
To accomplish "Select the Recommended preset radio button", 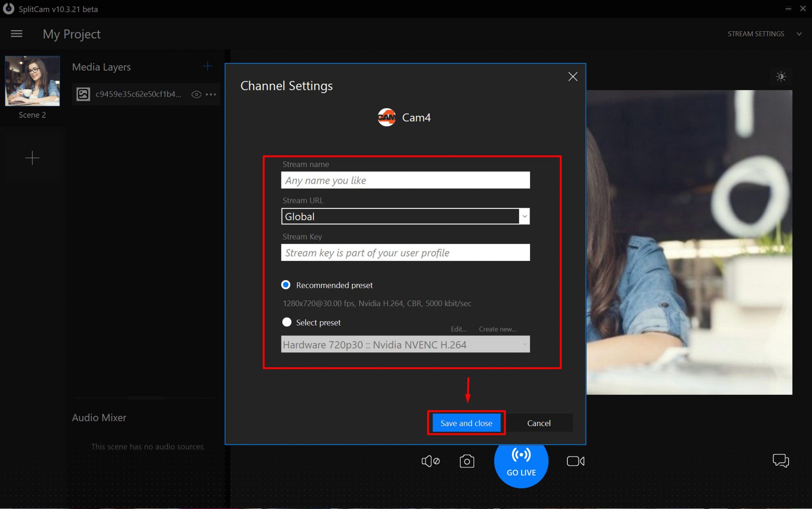I will click(286, 285).
